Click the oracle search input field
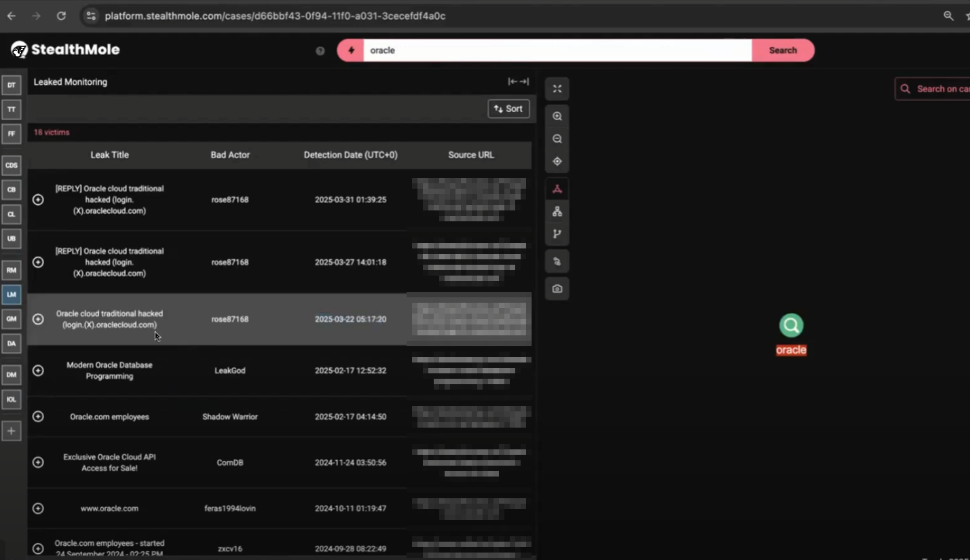Viewport: 970px width, 560px height. point(557,50)
